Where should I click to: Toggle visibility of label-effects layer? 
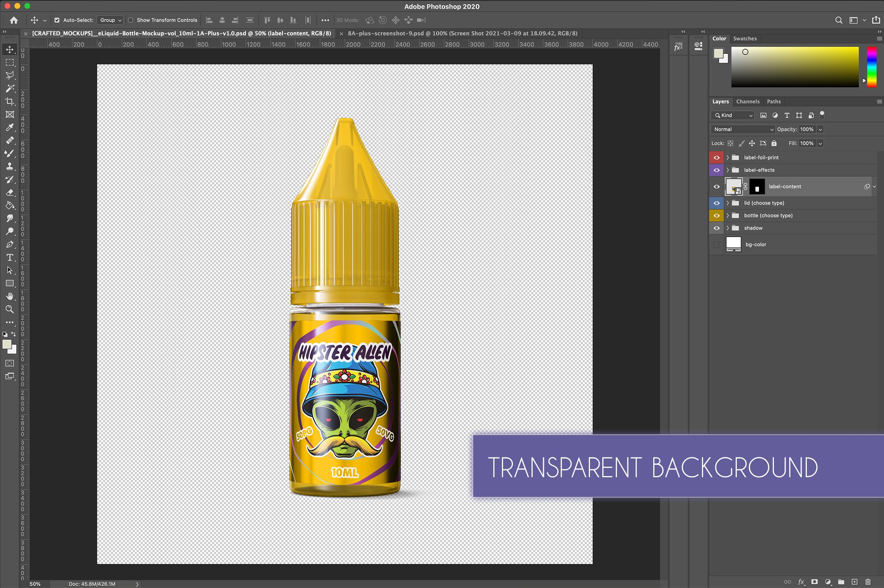[x=717, y=169]
